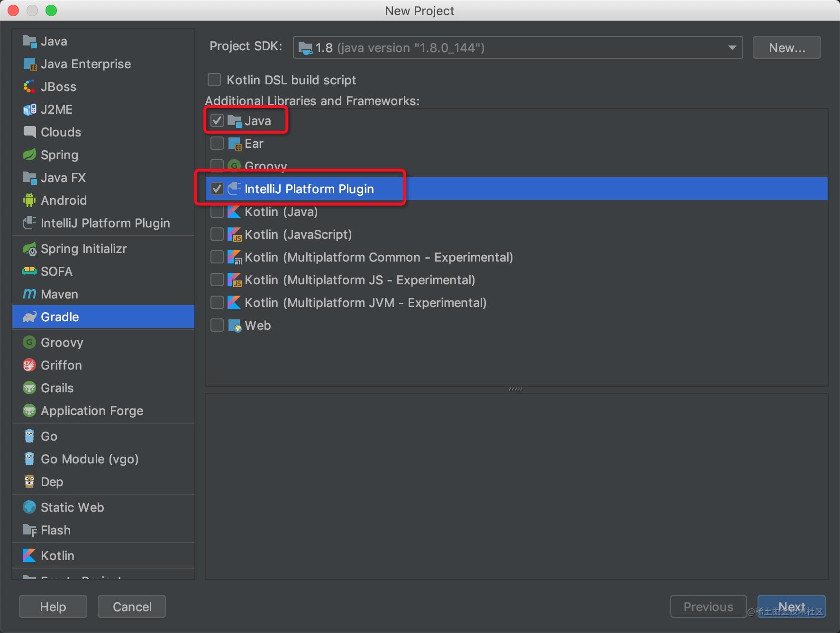Enable Kotlin (Multiplatform JS - Experimental) checkbox
This screenshot has width=840, height=633.
pos(217,280)
